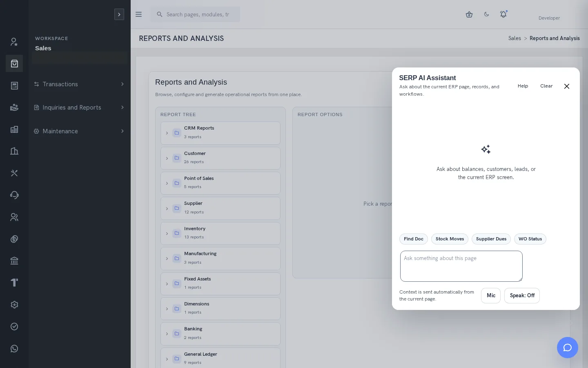Viewport: 588px width, 368px height.
Task: Switch to dark mode moon icon
Action: tap(486, 14)
